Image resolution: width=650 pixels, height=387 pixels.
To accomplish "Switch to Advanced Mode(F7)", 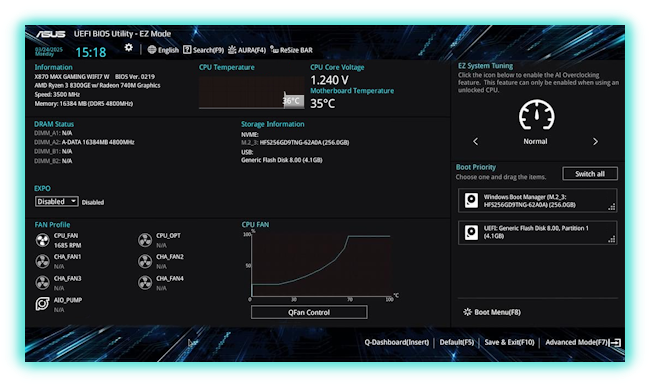I will pyautogui.click(x=577, y=342).
